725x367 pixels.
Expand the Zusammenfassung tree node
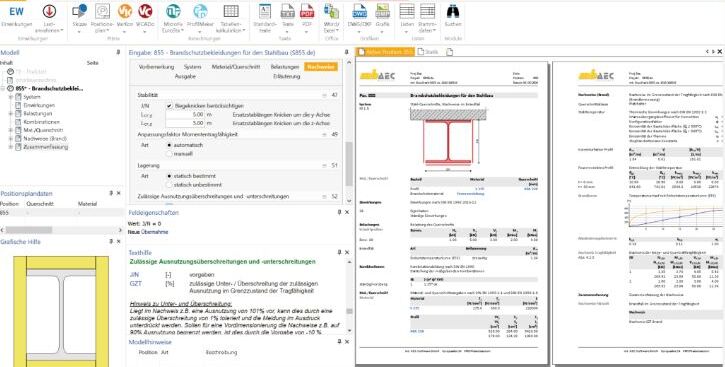11,147
